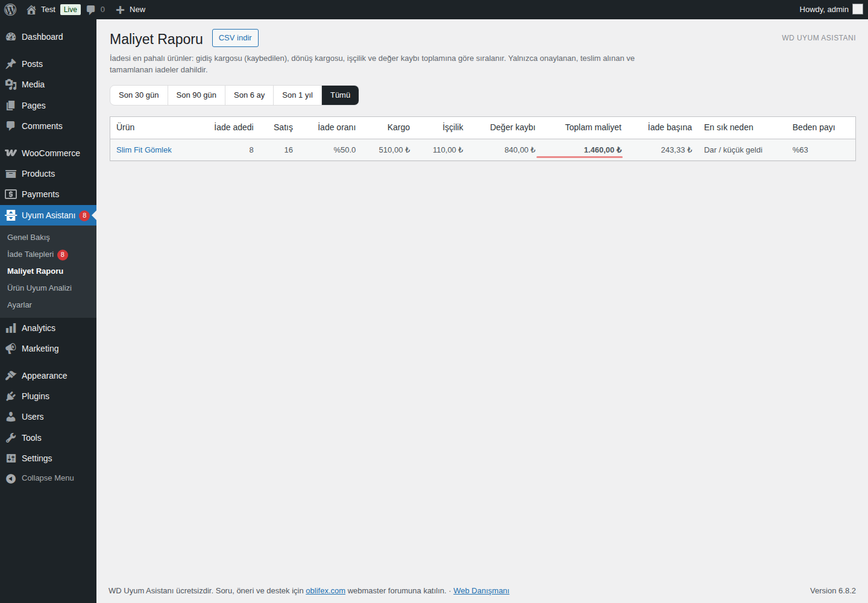Click the WordPress logo icon
Image resolution: width=868 pixels, height=603 pixels.
click(x=10, y=10)
